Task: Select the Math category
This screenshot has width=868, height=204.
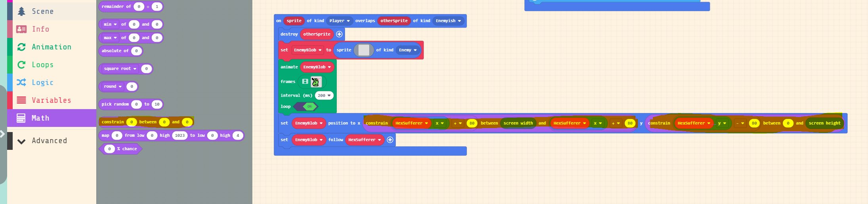Action: [x=52, y=118]
